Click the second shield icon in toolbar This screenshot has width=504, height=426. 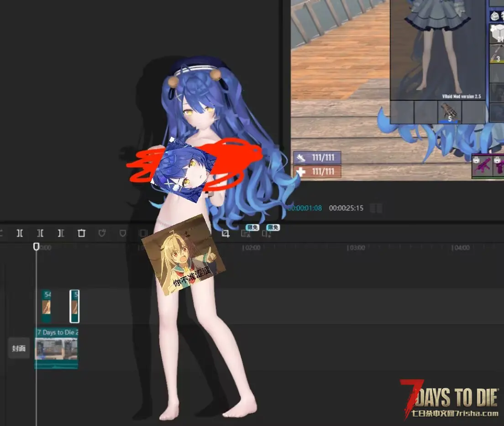(x=123, y=234)
